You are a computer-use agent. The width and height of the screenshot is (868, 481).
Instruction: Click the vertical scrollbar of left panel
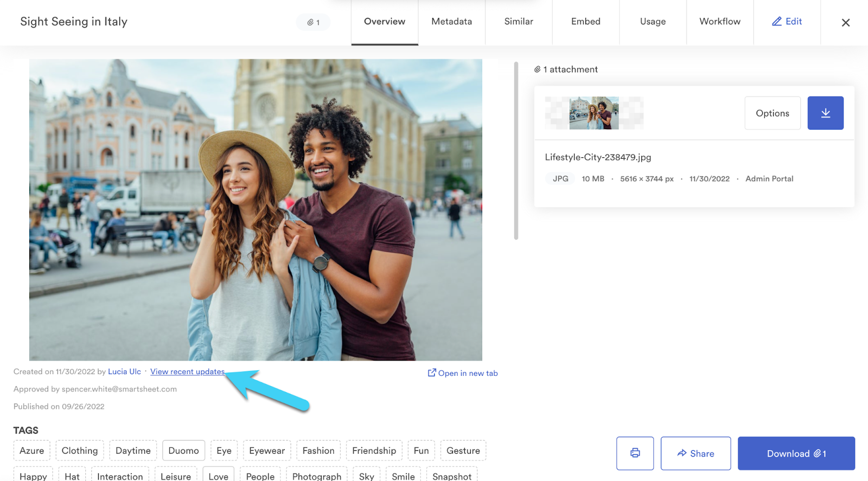(516, 151)
